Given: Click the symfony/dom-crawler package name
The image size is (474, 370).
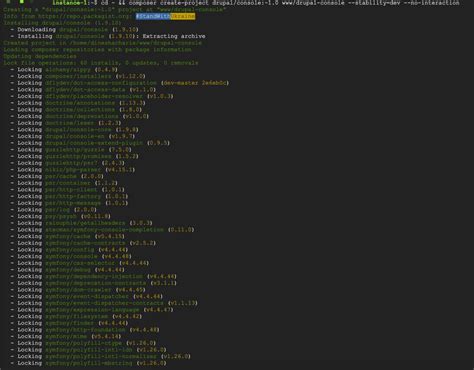Looking at the screenshot, I should point(78,289).
